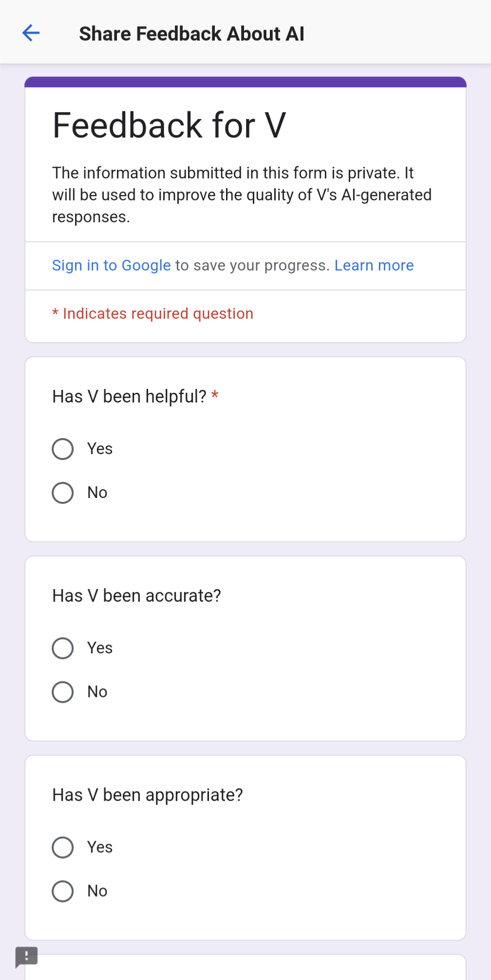Tap the back arrow icon
Image resolution: width=491 pixels, height=980 pixels.
[31, 33]
